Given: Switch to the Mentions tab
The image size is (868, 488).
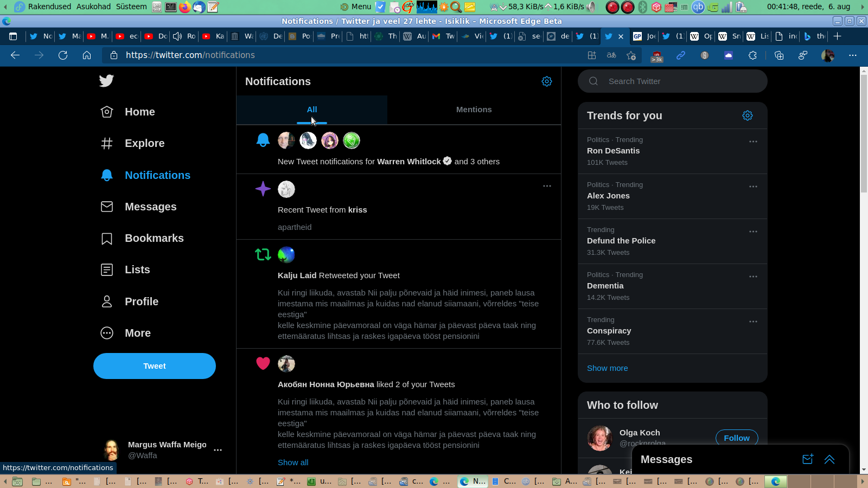Looking at the screenshot, I should tap(474, 110).
